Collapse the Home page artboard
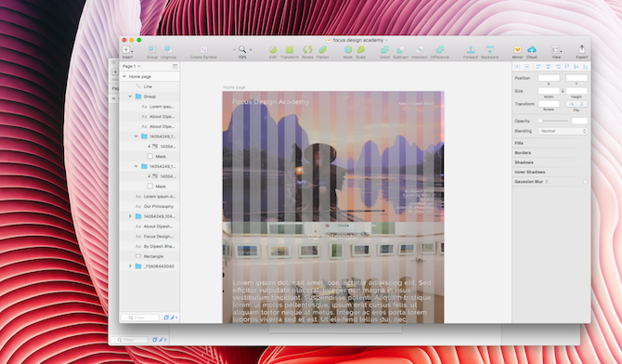 point(124,77)
